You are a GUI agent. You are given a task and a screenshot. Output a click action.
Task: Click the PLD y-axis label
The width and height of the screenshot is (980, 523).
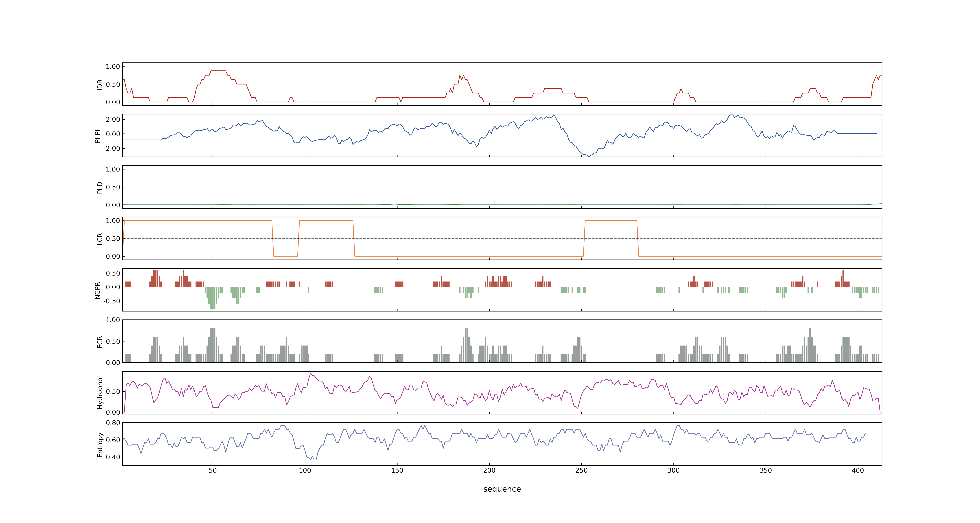point(100,187)
